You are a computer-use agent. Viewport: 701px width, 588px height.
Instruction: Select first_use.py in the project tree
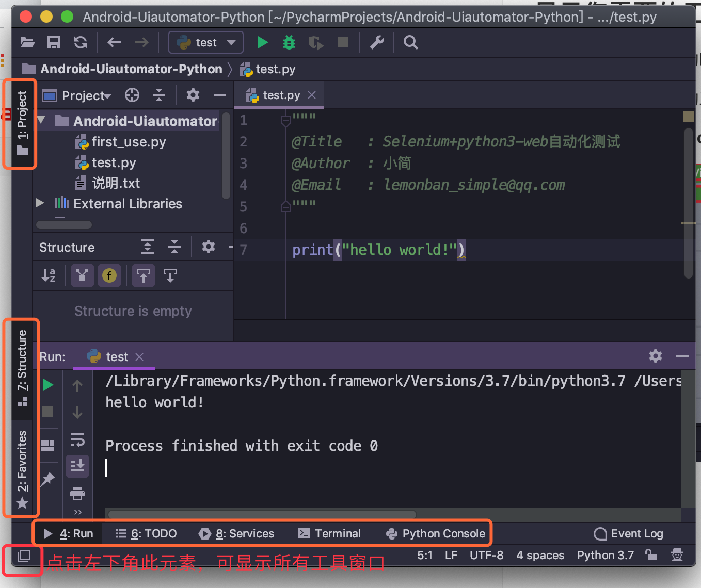pos(129,142)
